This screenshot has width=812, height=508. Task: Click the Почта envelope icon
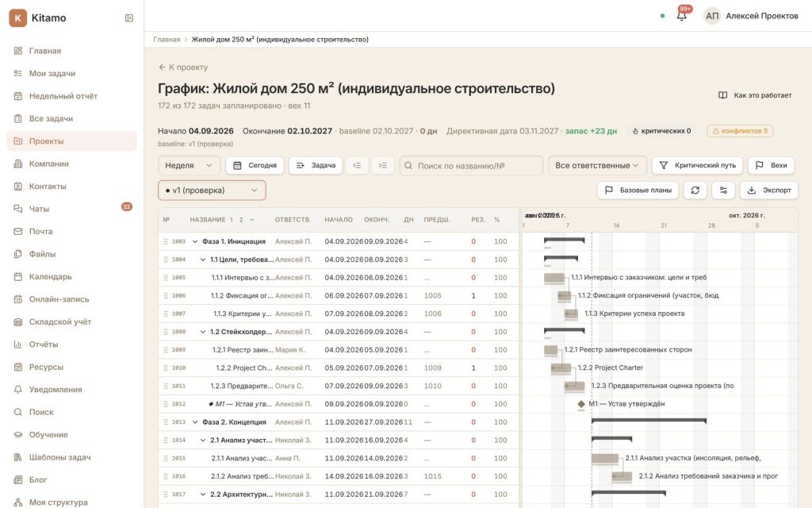click(18, 231)
